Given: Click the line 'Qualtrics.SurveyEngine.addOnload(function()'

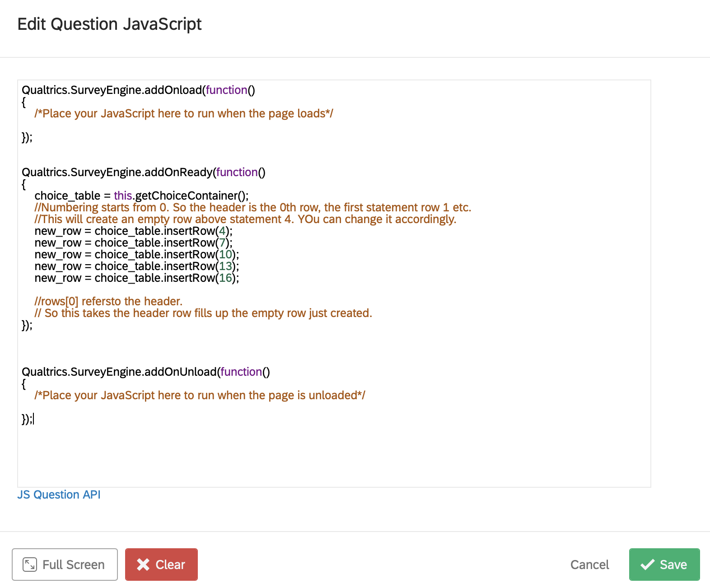Looking at the screenshot, I should coord(138,90).
